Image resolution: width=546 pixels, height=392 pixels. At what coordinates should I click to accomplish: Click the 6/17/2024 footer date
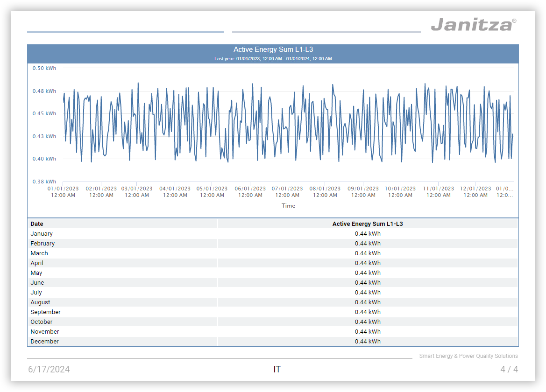(49, 370)
